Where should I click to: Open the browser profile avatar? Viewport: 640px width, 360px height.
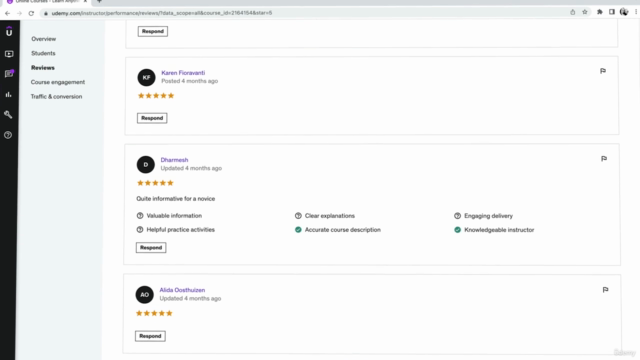pos(624,12)
